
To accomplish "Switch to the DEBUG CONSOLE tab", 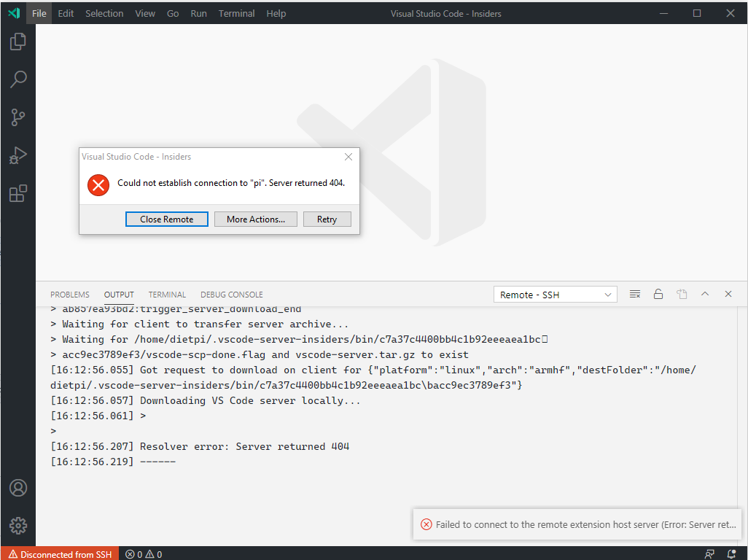I will 231,295.
